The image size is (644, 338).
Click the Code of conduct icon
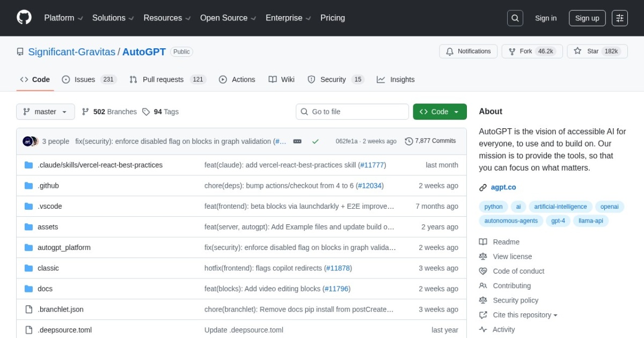tap(484, 271)
